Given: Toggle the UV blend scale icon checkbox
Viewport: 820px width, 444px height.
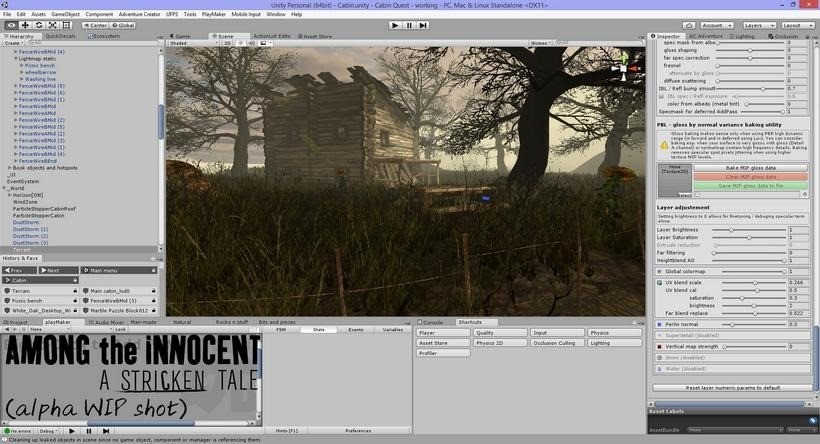Looking at the screenshot, I should [659, 282].
